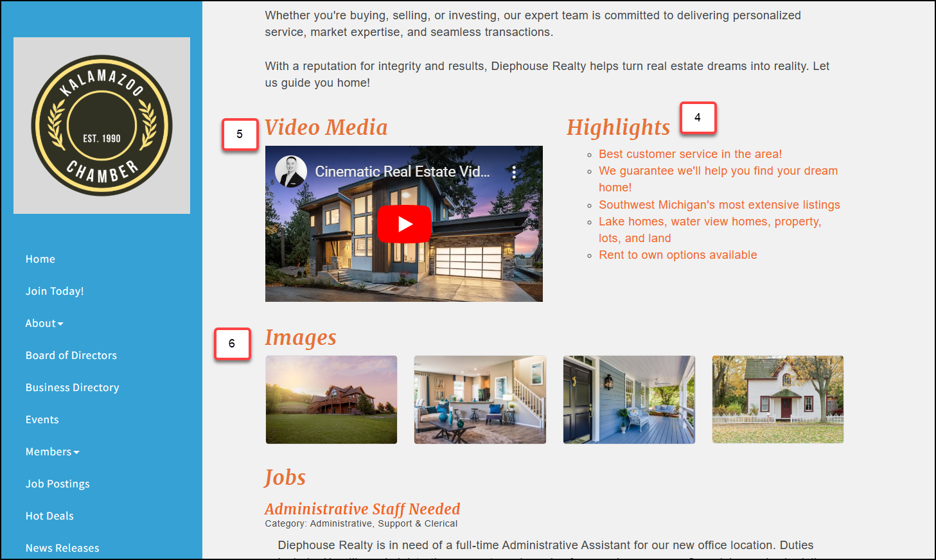Open the Business Directory
The width and height of the screenshot is (936, 560).
pos(73,387)
